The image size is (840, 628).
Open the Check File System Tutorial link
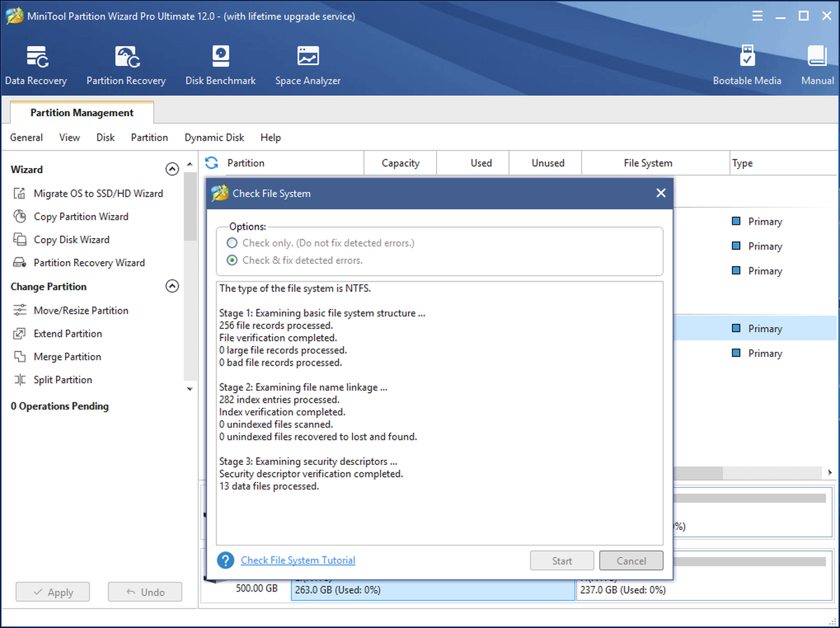coord(298,560)
